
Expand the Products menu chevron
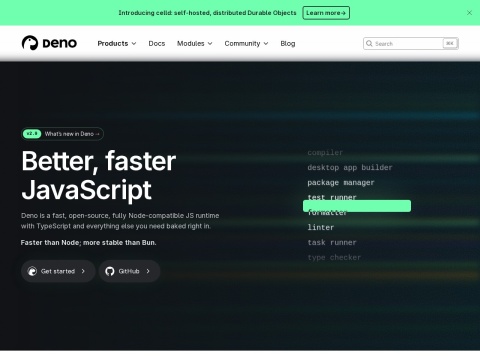134,44
